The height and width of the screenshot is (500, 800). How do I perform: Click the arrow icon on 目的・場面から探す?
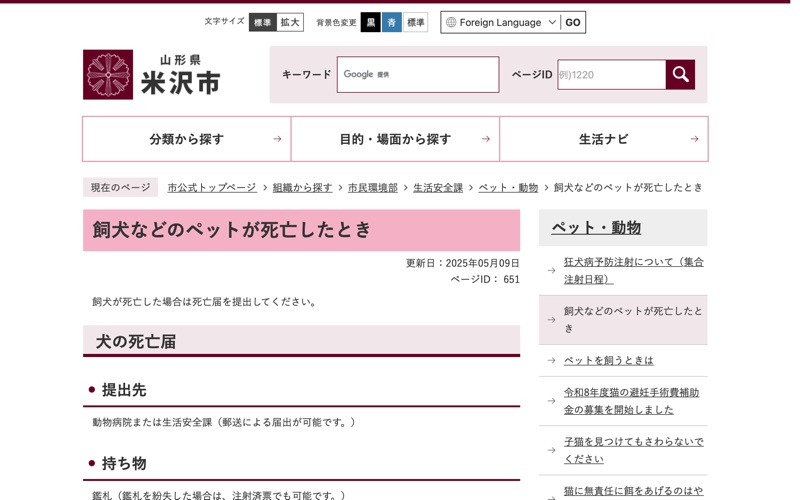click(486, 139)
